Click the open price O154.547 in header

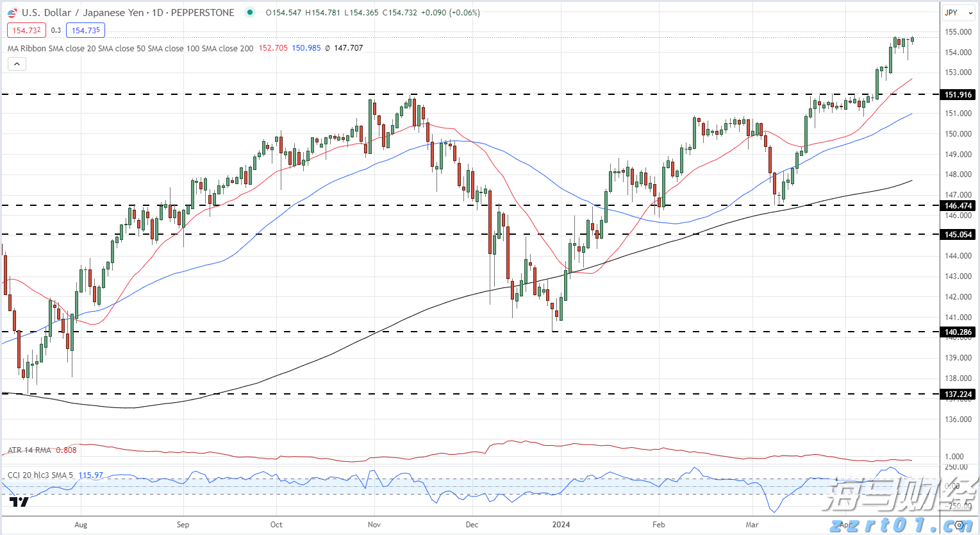pos(283,13)
